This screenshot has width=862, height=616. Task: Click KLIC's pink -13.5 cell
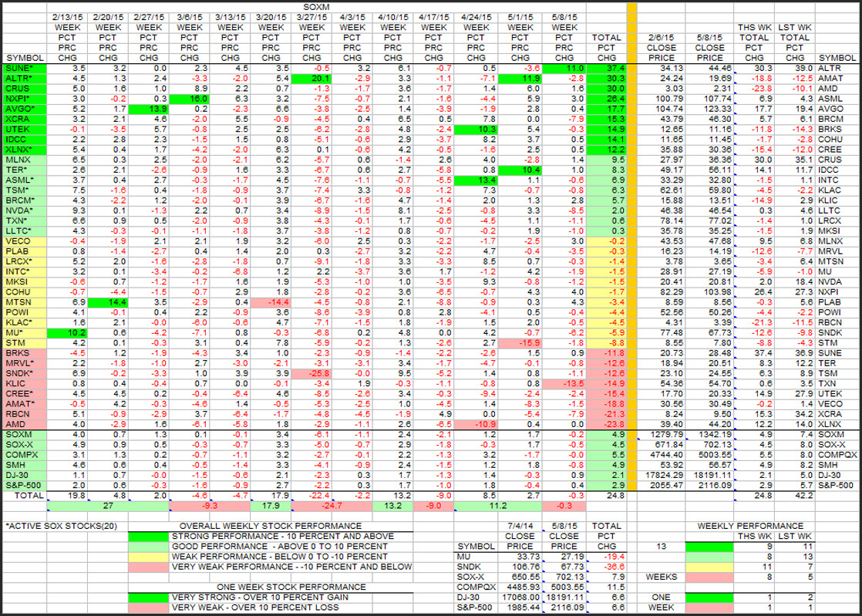(564, 384)
